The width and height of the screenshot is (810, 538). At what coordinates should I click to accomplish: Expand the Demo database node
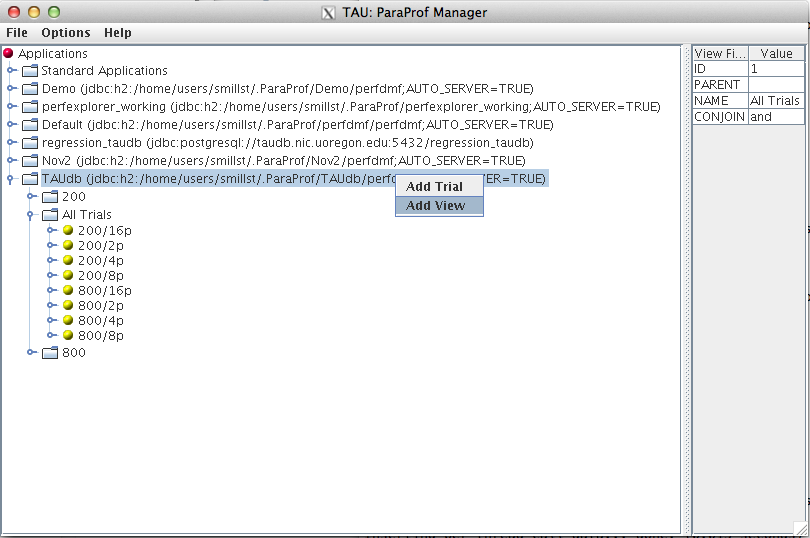coord(12,89)
